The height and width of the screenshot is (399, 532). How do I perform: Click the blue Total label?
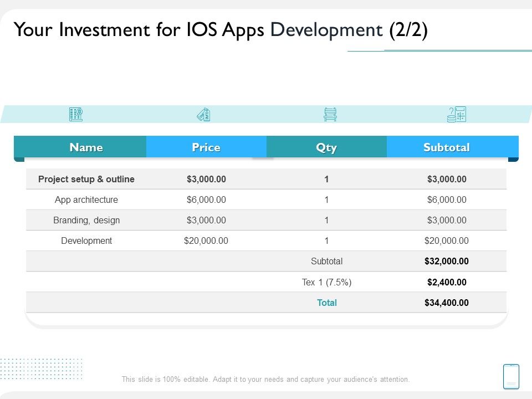pyautogui.click(x=326, y=303)
